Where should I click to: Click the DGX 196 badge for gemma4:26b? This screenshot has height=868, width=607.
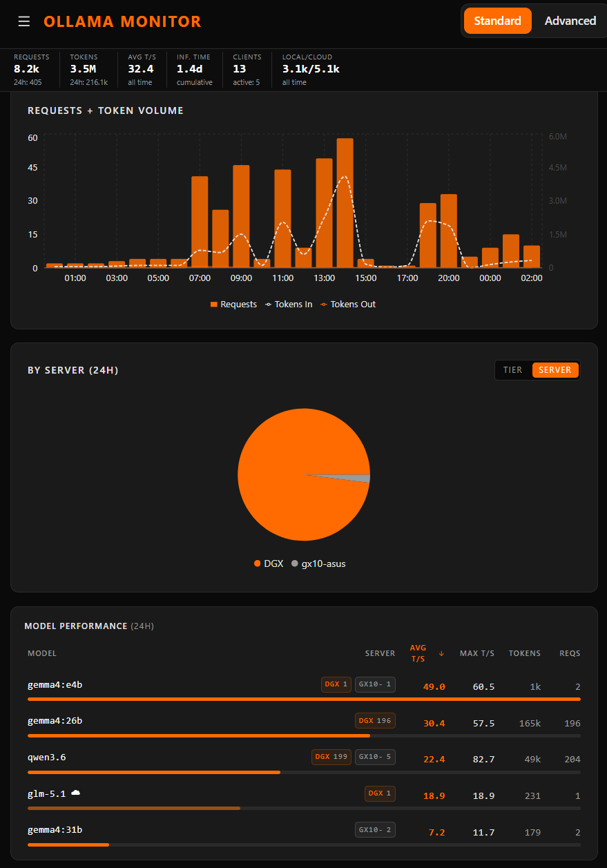375,720
